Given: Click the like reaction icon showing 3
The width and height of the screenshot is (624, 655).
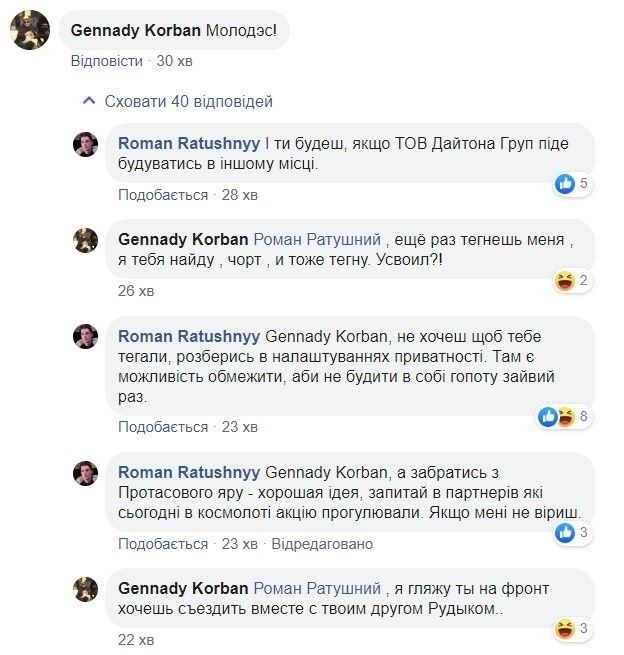Looking at the screenshot, I should pyautogui.click(x=565, y=533).
